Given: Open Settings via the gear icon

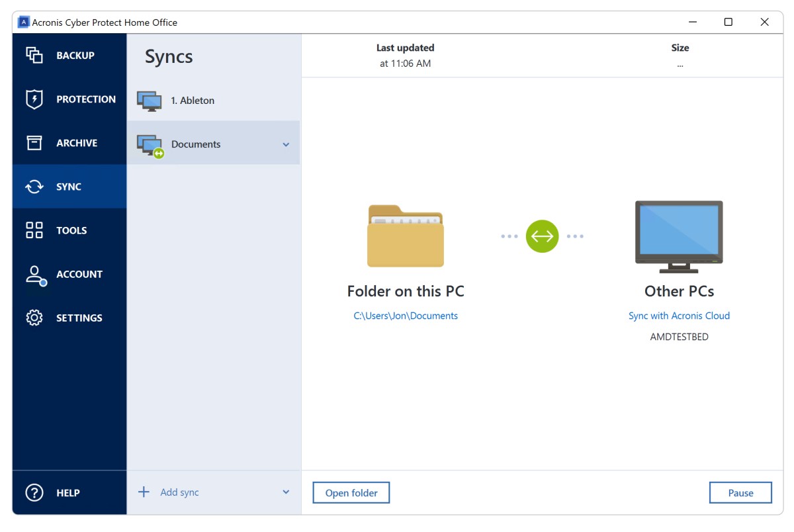Looking at the screenshot, I should [34, 318].
